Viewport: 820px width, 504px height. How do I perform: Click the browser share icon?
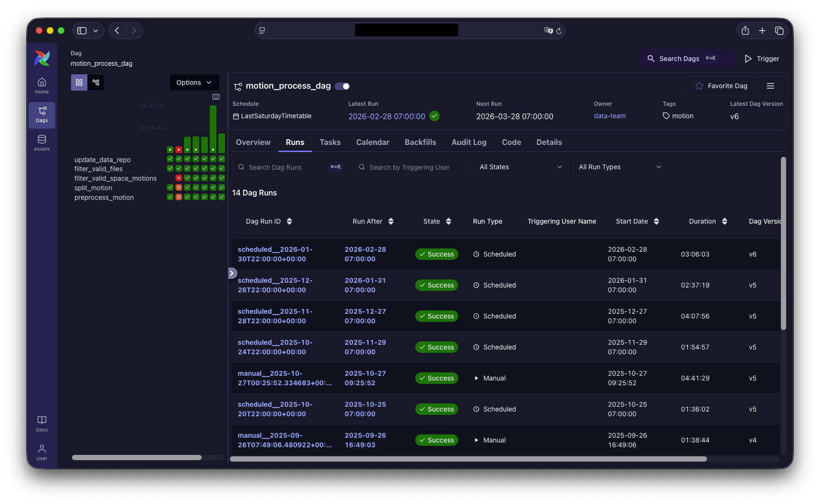coord(745,31)
